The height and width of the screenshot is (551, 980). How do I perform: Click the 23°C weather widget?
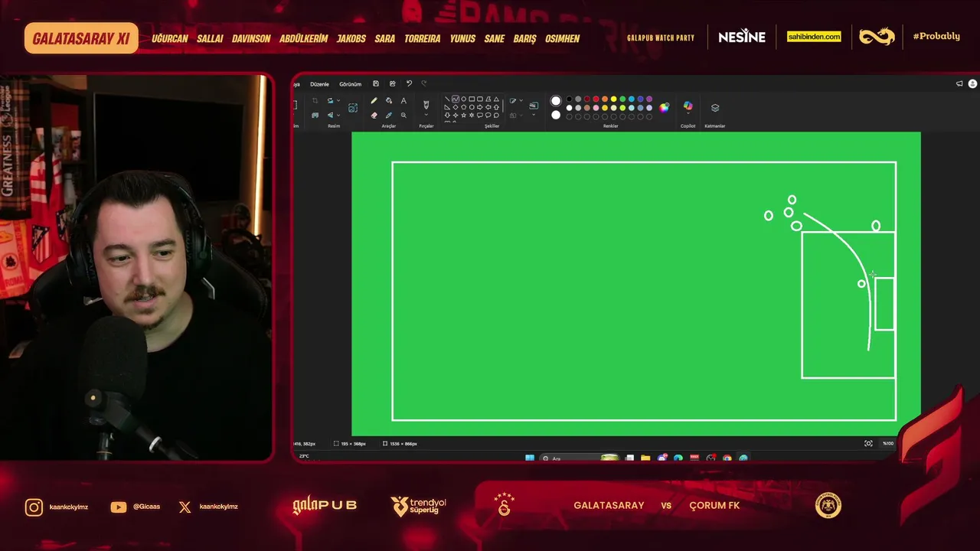coord(304,456)
